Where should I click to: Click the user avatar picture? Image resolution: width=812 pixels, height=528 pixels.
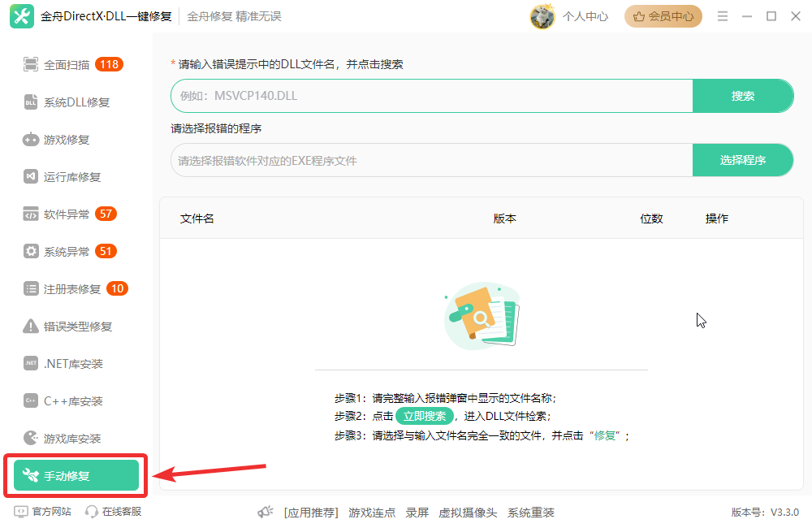click(x=542, y=16)
